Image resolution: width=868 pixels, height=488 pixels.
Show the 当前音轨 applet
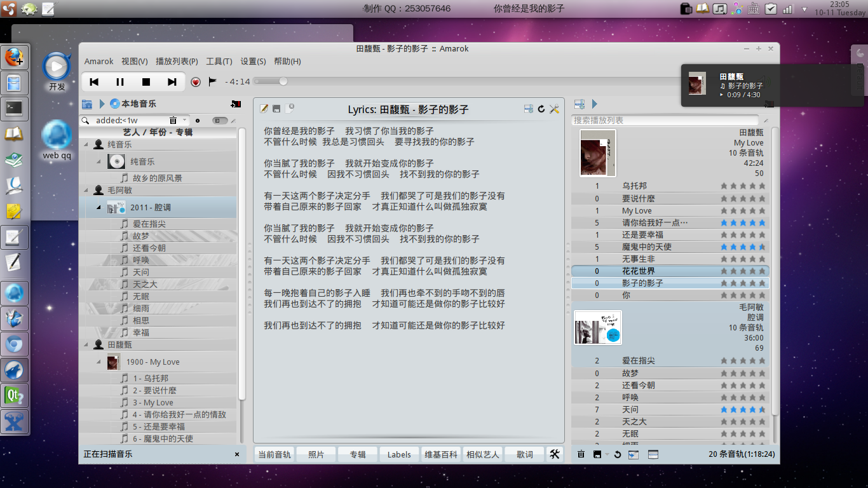pyautogui.click(x=275, y=454)
